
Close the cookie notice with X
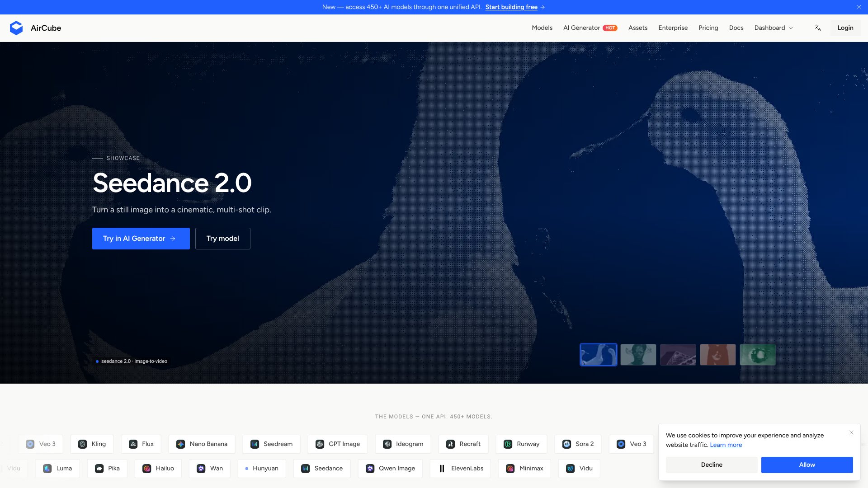point(851,432)
